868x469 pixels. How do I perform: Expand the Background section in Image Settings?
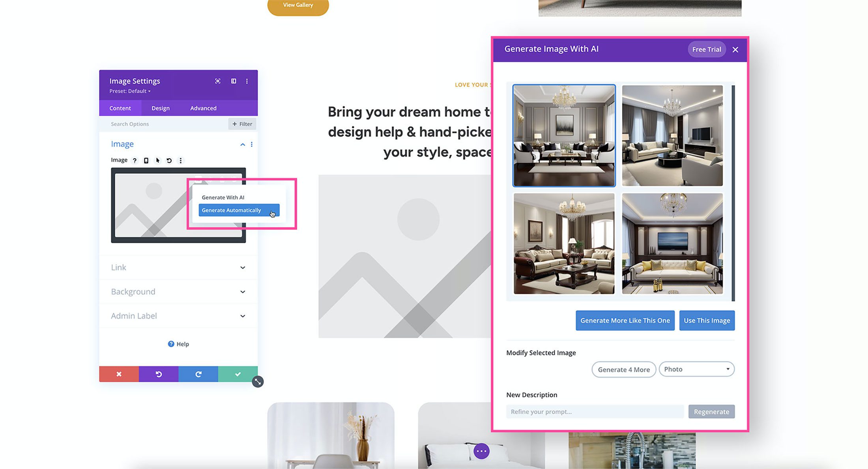[178, 291]
